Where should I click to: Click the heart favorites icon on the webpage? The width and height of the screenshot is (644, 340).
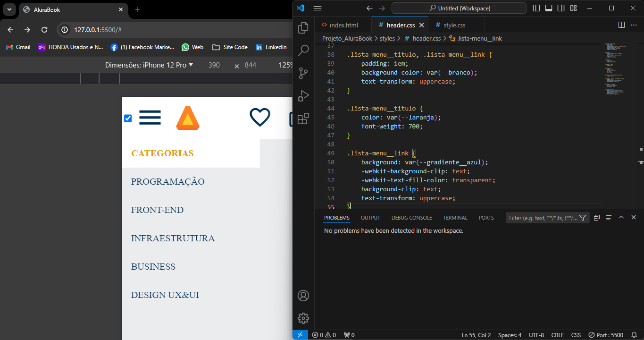tap(260, 118)
